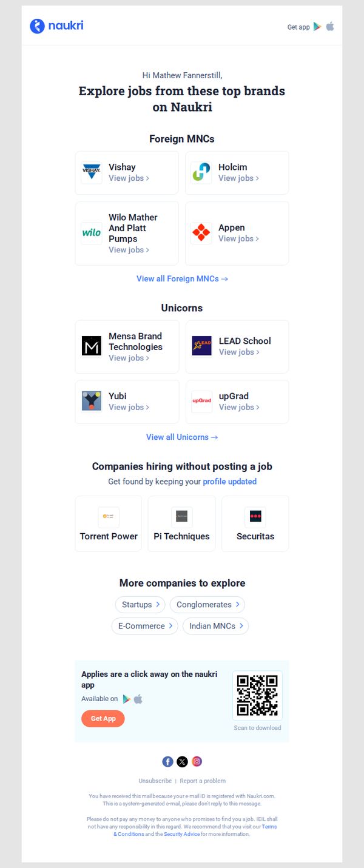This screenshot has height=868, width=364.
Task: Open the Facebook social icon
Action: 167,762
